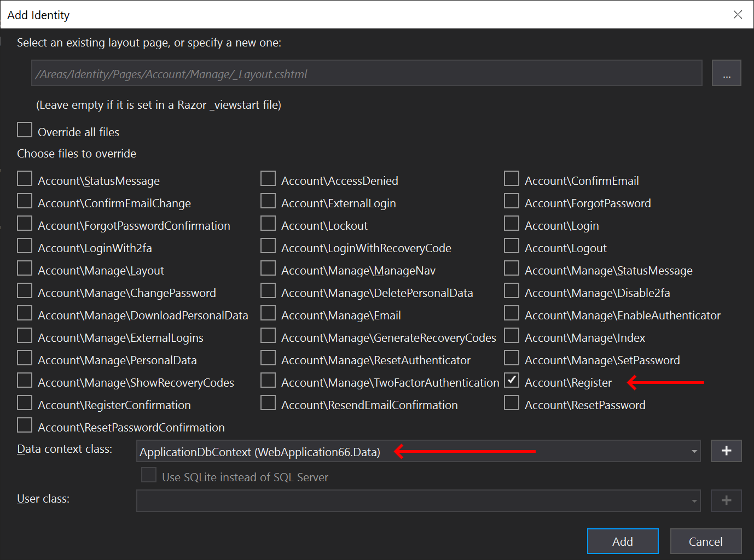Viewport: 754px width, 560px height.
Task: Open the Data context class dropdown
Action: coord(693,451)
